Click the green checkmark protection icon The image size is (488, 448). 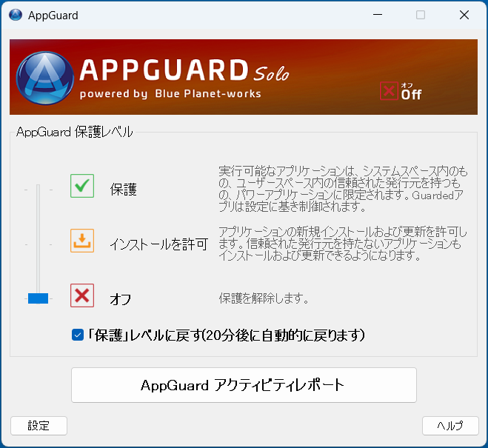(x=82, y=186)
